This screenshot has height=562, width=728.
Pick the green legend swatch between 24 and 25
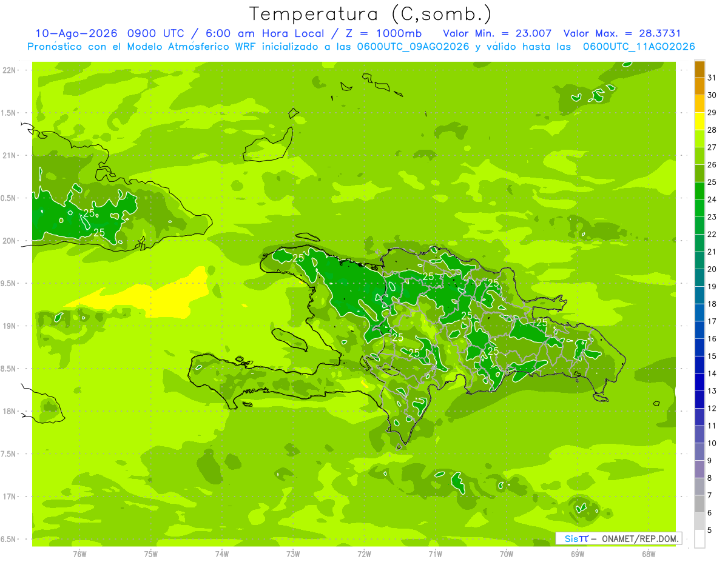(x=699, y=191)
